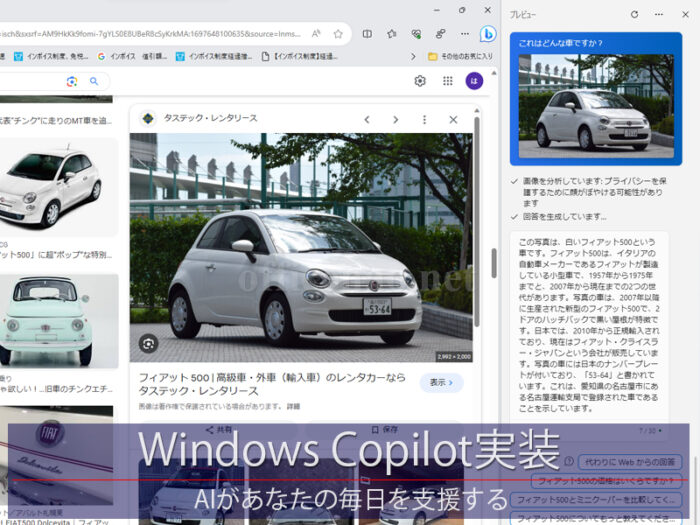Refresh the Copilot preview pane
Viewport: 700px width, 525px height.
634,14
